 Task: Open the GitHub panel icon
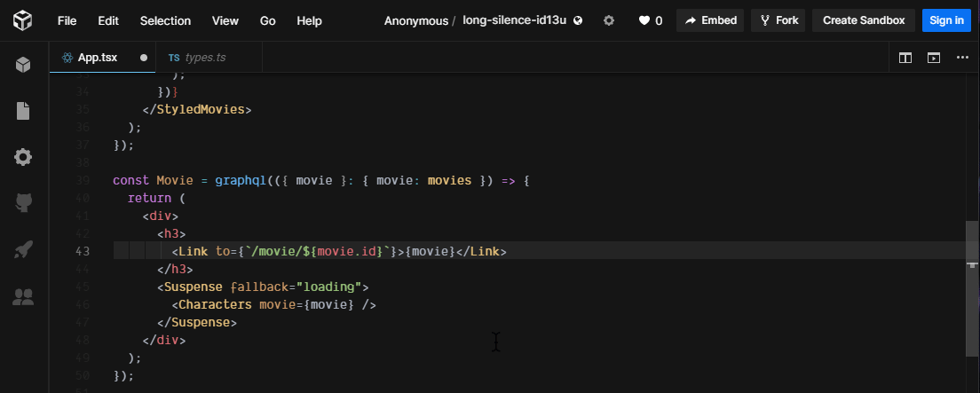click(x=23, y=203)
